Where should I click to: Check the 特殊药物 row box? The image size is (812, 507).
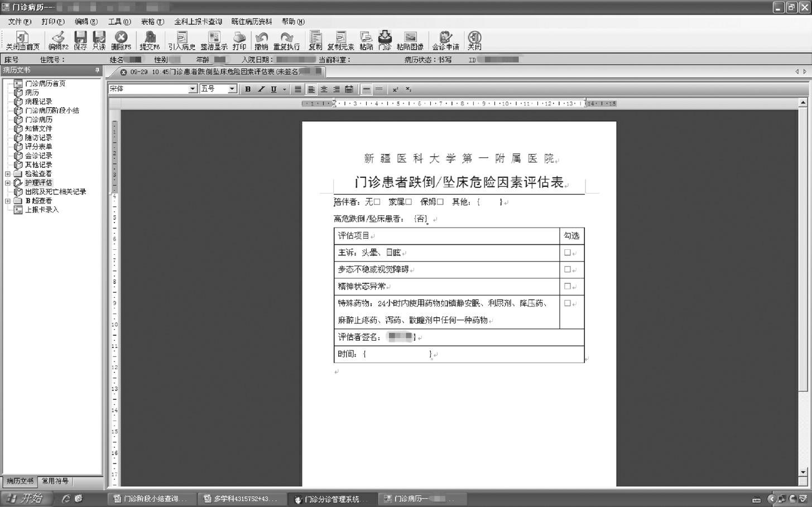coord(568,303)
